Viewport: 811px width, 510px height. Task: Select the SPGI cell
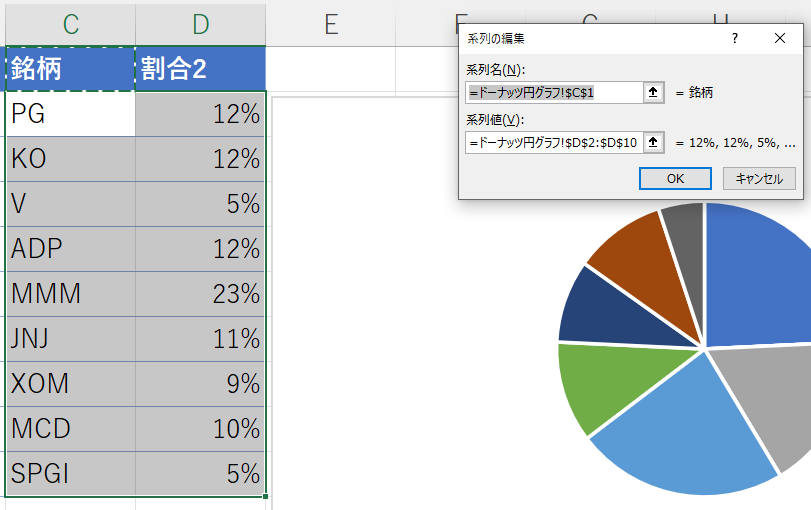[70, 474]
